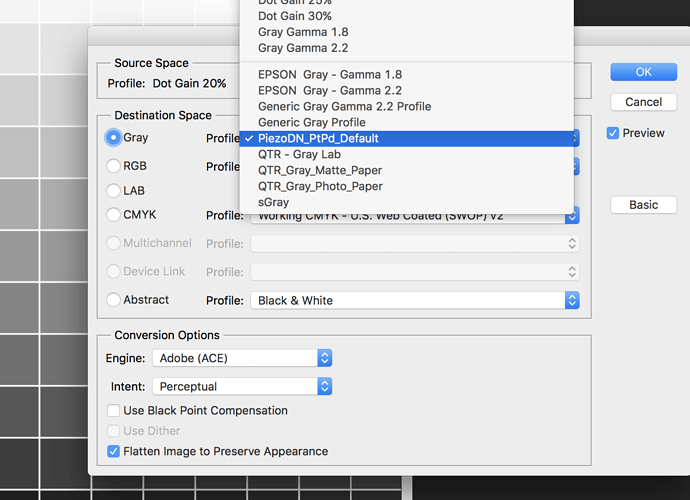Click the Cancel button
This screenshot has width=690, height=500.
coord(643,102)
